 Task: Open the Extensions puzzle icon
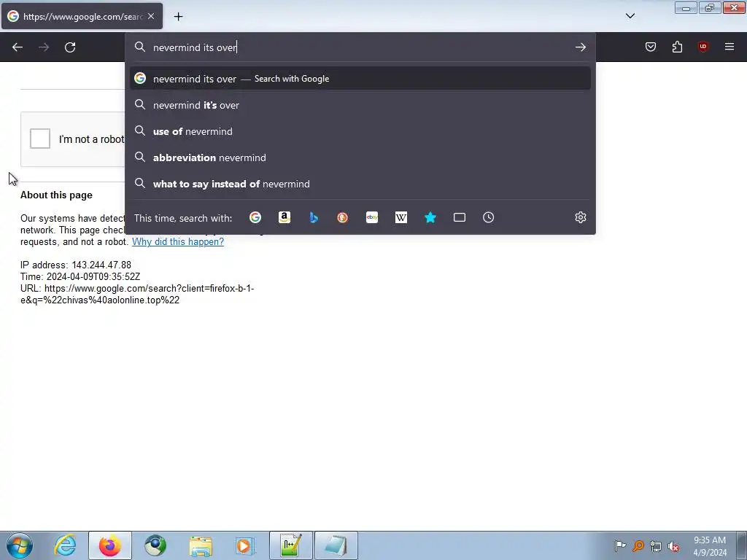click(x=677, y=47)
